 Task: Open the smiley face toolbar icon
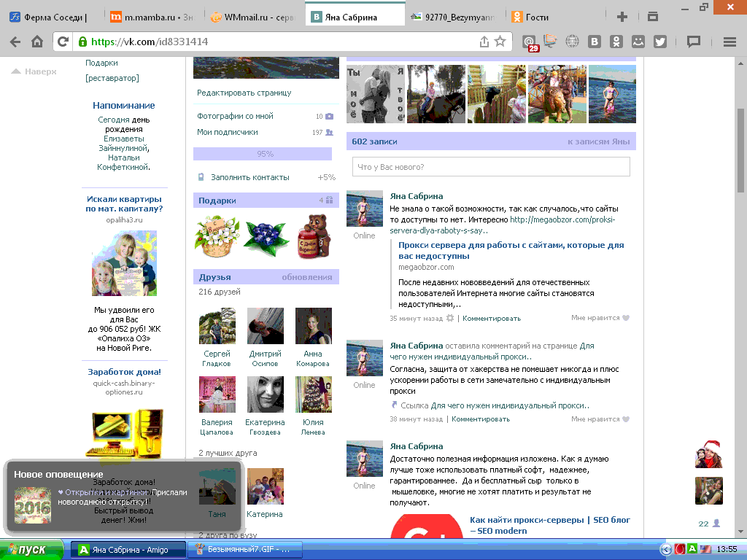click(x=638, y=42)
